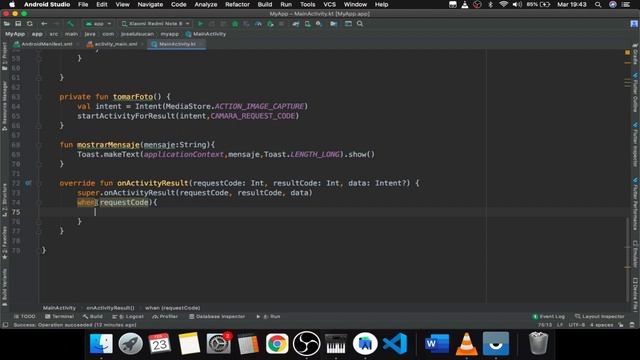Open Finder from the Dock
The image size is (640, 360).
click(101, 343)
